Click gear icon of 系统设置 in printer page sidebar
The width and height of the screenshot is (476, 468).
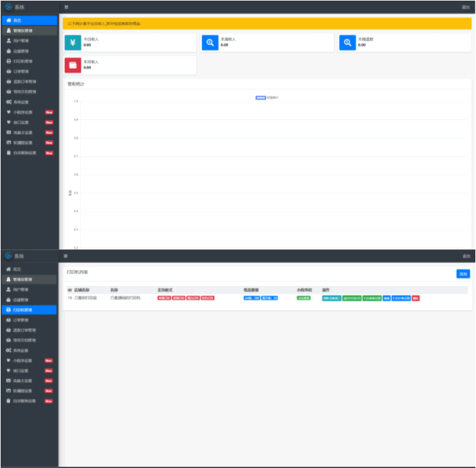(8, 350)
